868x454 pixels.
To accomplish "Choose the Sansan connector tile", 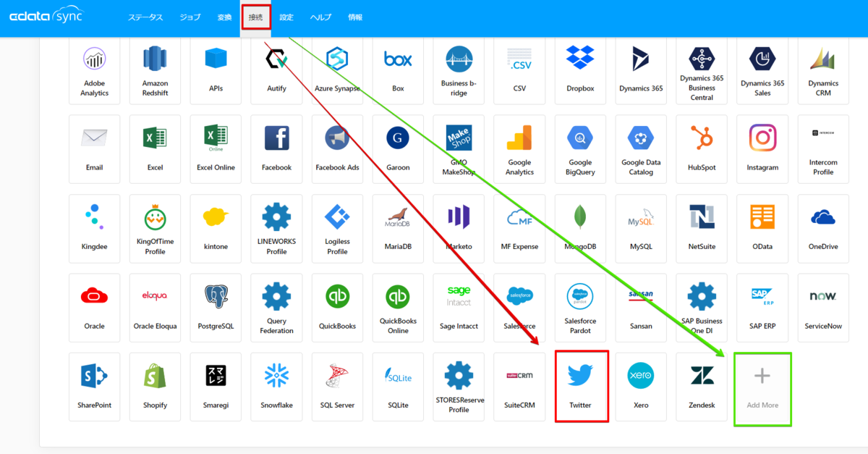I will [x=642, y=308].
